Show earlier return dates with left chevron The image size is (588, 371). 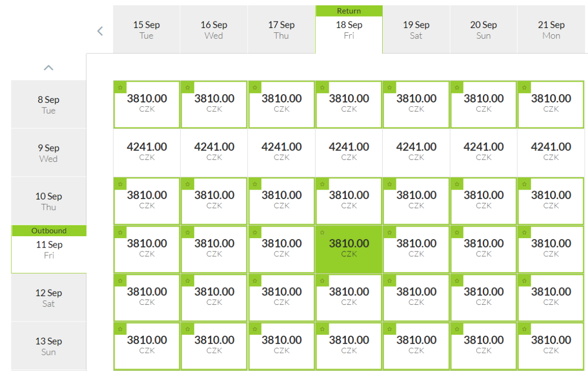pos(100,31)
